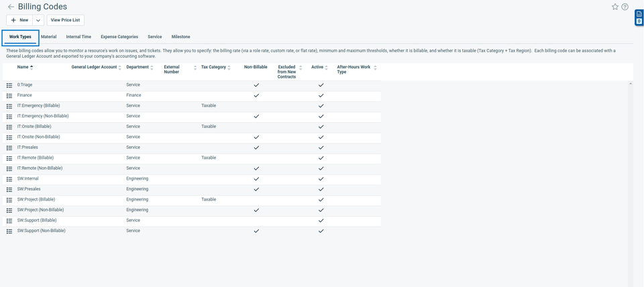Open row menu for IT:Remote (Billable)
The image size is (644, 287).
coord(9,158)
